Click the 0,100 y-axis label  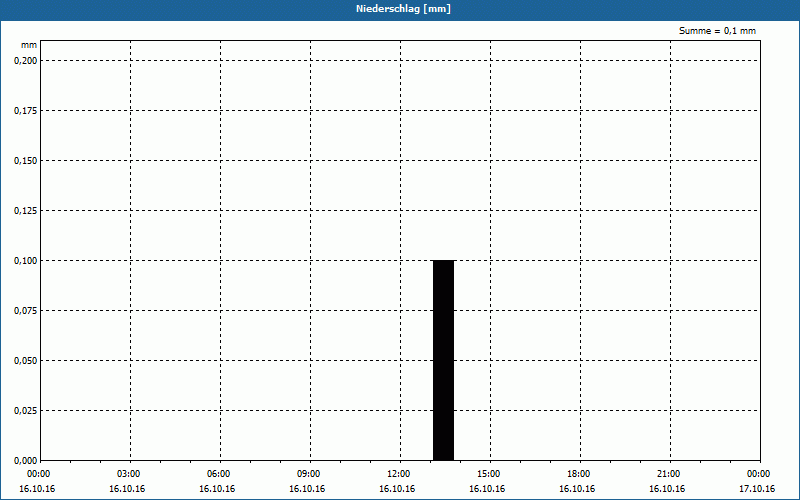click(x=26, y=261)
